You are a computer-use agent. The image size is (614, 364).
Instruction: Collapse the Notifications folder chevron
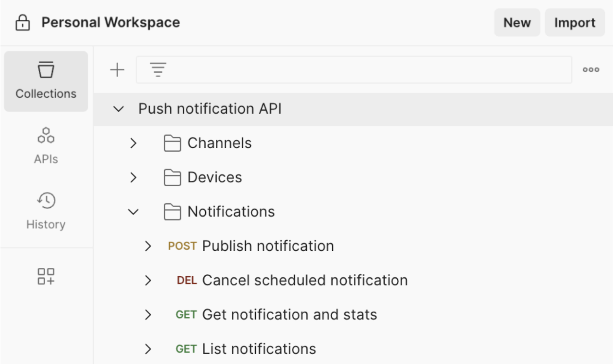pos(133,212)
